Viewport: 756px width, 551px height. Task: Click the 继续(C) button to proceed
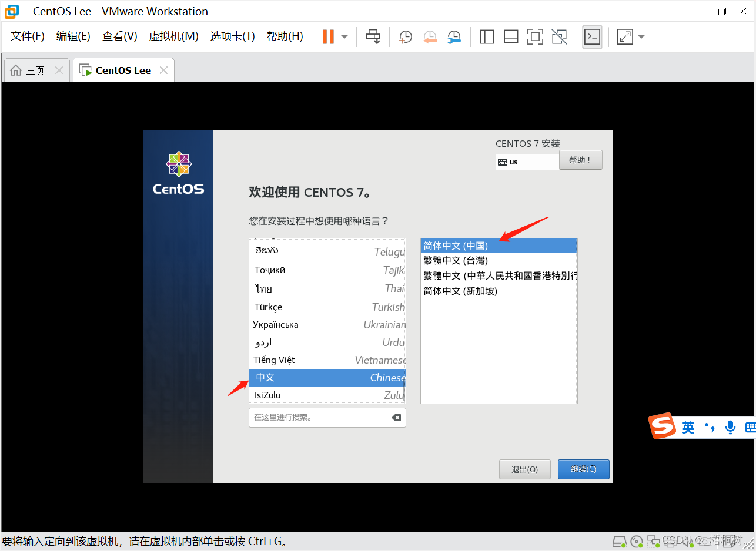pos(583,469)
